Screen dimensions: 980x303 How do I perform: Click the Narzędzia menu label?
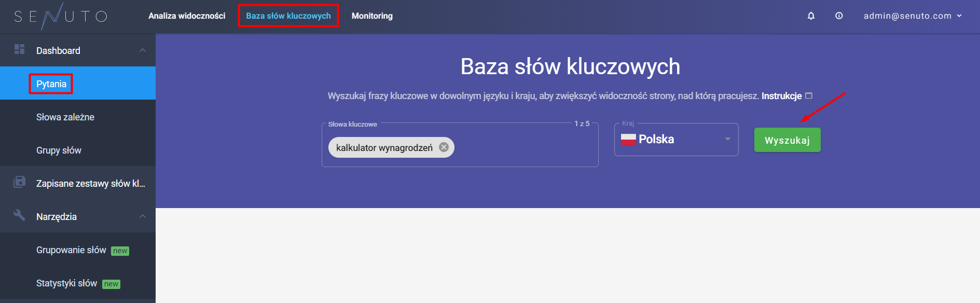coord(57,216)
